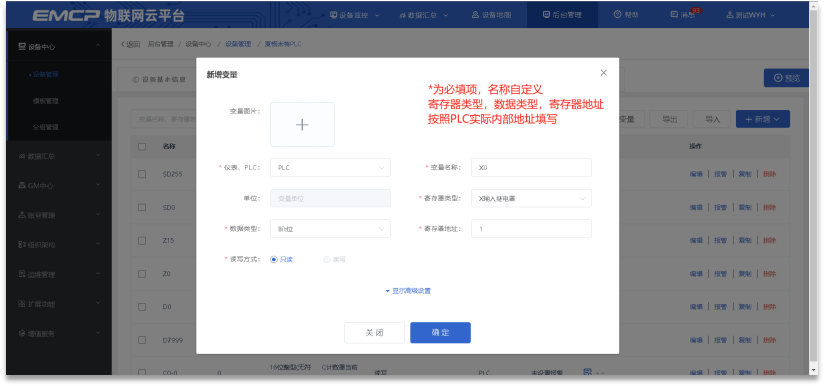Viewport: 824px width, 386px height.
Task: Open the 寄存器类型 dropdown
Action: [x=531, y=199]
